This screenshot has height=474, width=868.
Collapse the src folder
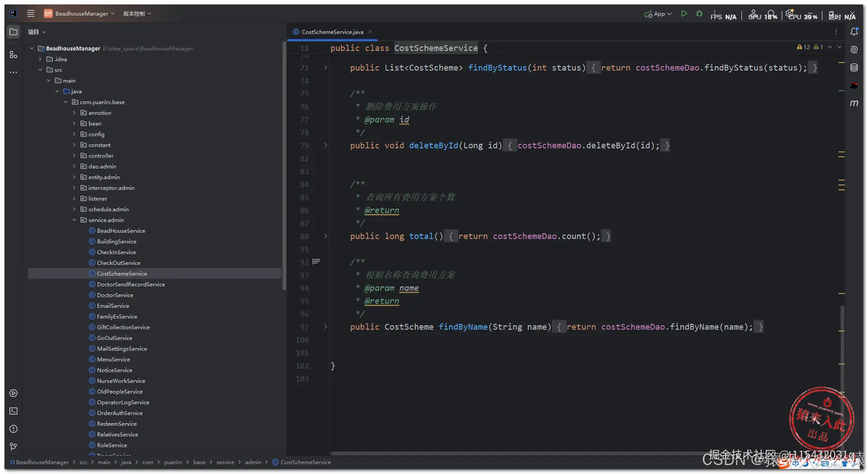[x=40, y=70]
